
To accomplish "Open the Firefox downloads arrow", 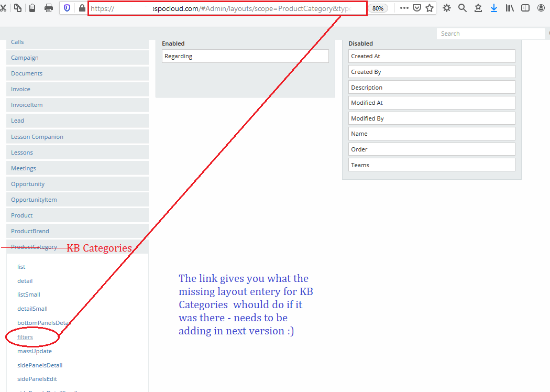I will pyautogui.click(x=493, y=8).
